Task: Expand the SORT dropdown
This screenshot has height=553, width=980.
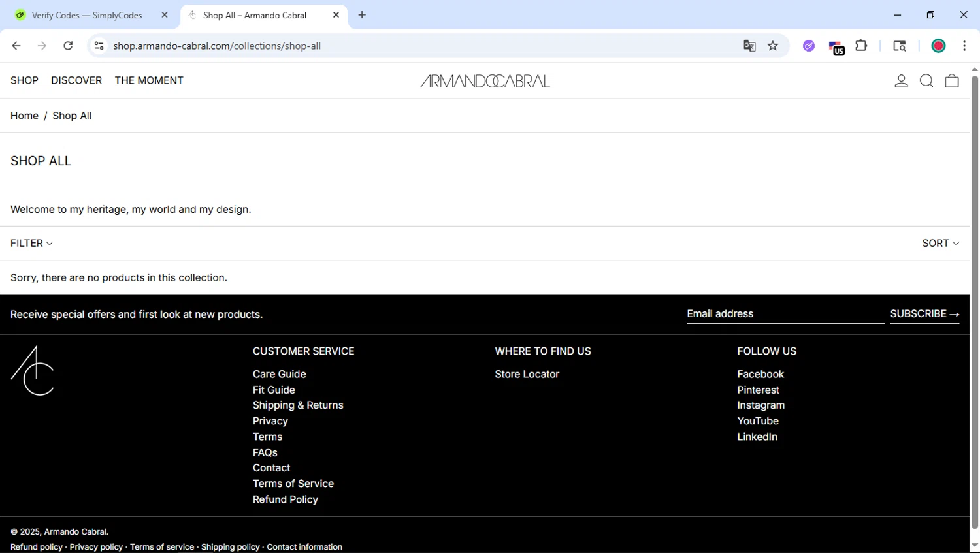Action: (941, 243)
